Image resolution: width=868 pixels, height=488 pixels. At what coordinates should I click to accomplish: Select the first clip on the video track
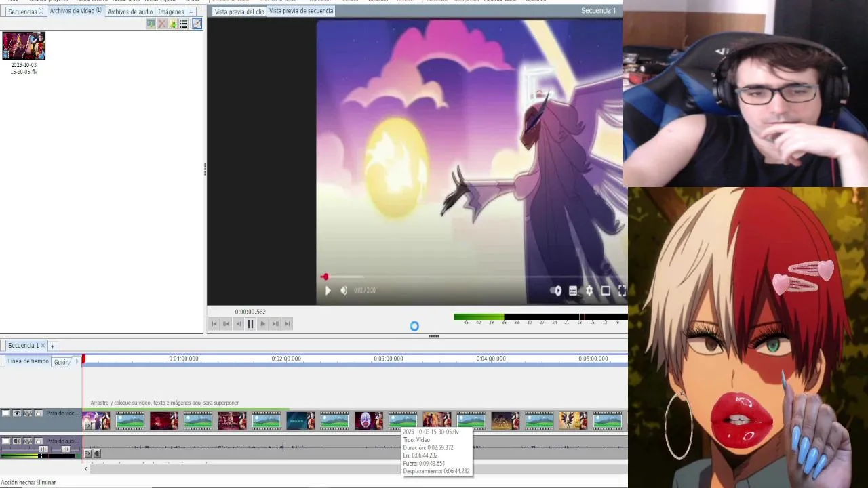[x=96, y=421]
